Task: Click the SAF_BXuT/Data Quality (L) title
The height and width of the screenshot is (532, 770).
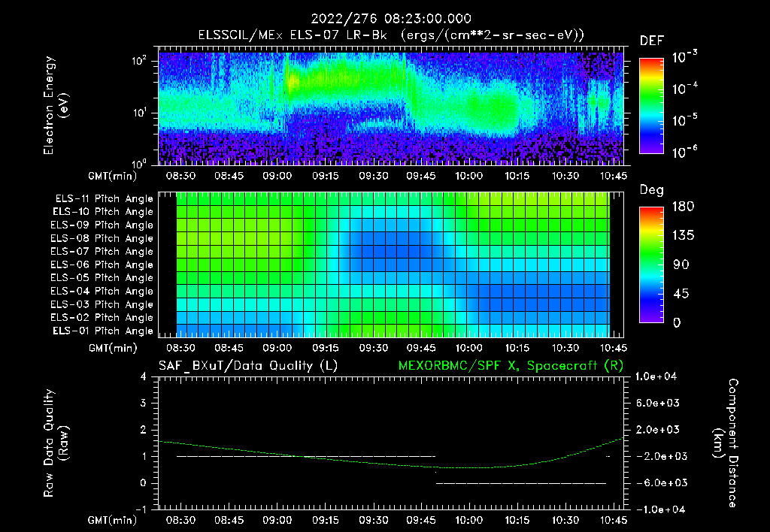Action: 248,366
